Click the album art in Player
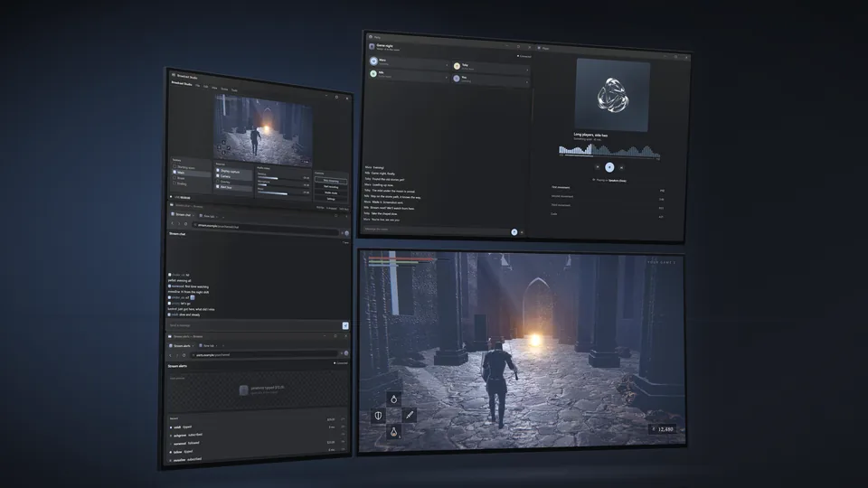 [612, 95]
